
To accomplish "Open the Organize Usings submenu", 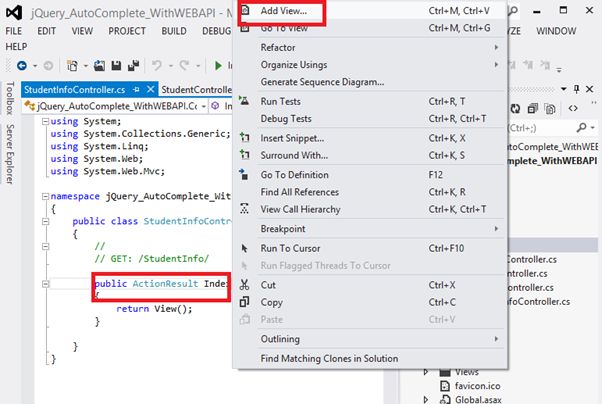I will pos(371,65).
